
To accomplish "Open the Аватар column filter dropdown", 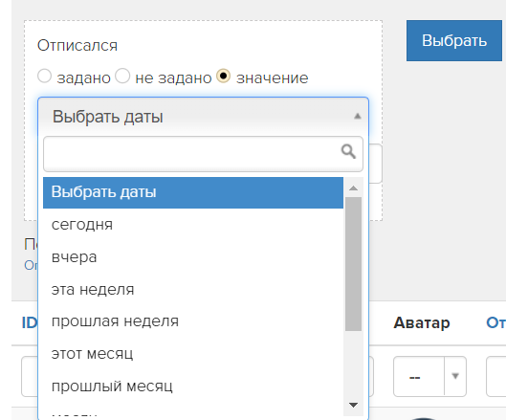I will pos(429,376).
